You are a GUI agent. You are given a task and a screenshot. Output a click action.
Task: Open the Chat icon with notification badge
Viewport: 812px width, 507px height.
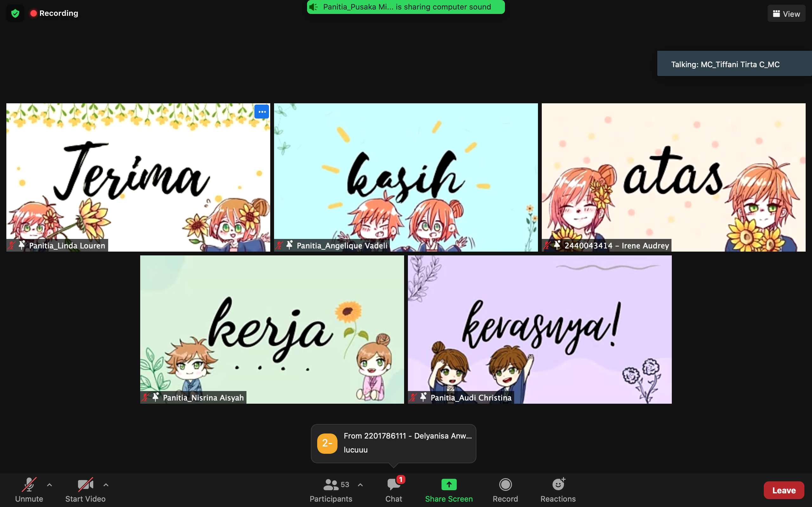(394, 485)
